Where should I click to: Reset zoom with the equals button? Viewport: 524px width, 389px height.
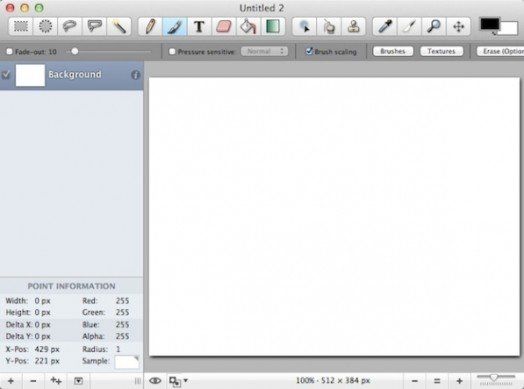437,381
